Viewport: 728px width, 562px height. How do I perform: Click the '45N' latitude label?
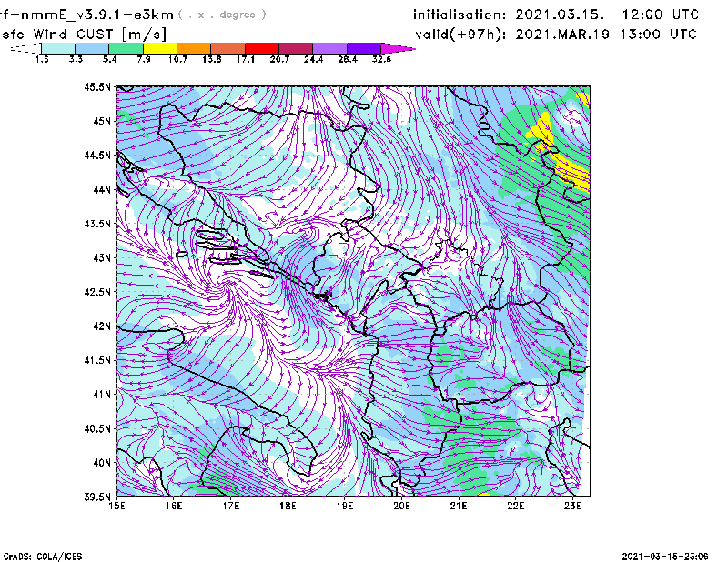point(102,121)
